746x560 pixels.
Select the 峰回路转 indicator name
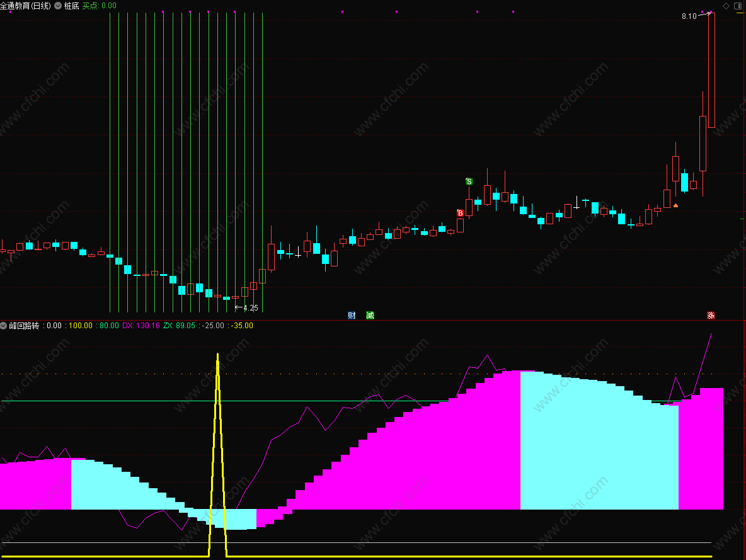tap(25, 326)
